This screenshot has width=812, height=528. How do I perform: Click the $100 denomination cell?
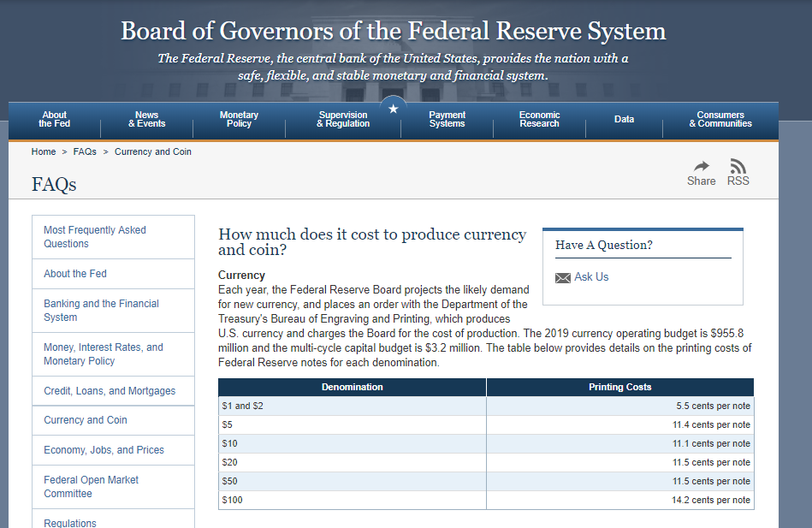point(353,500)
